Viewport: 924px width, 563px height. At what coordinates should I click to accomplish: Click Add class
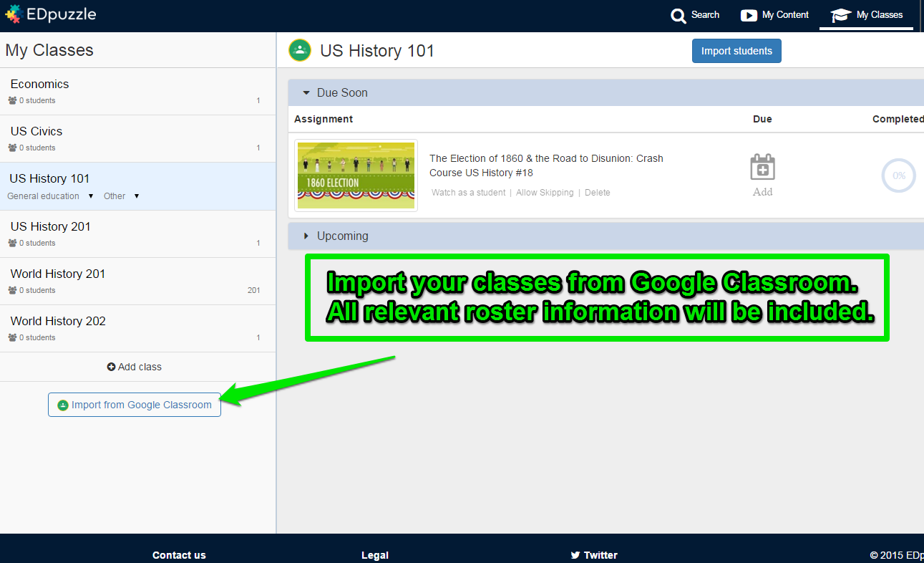pyautogui.click(x=135, y=367)
